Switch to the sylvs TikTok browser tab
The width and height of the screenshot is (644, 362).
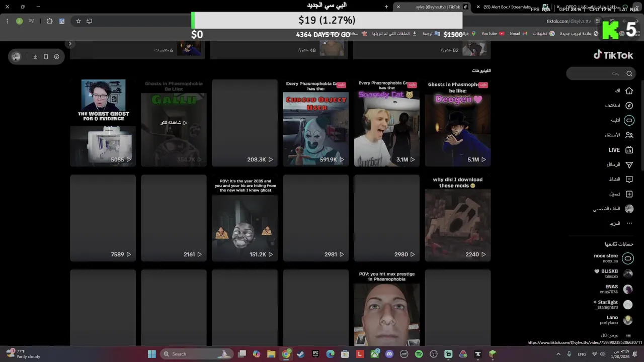point(434,7)
